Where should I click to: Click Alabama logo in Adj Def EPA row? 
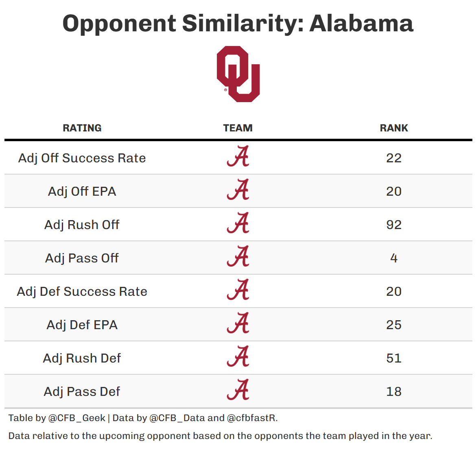[x=238, y=323]
